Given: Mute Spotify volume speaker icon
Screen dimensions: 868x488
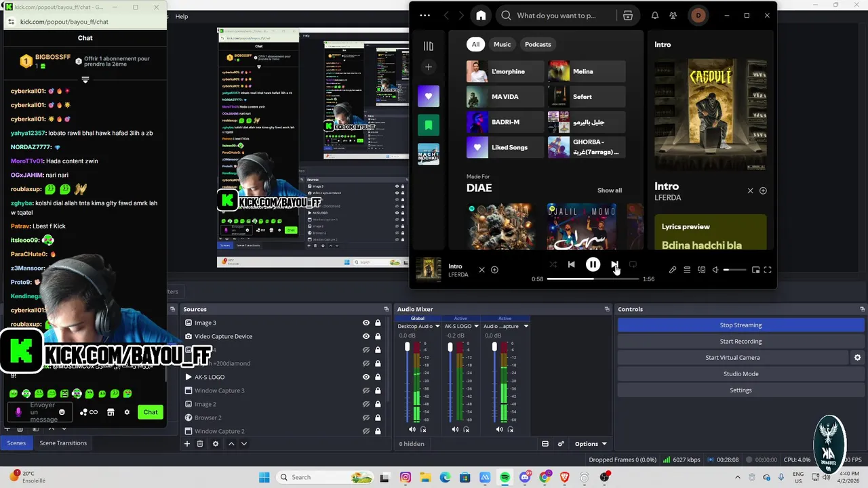Looking at the screenshot, I should tap(715, 270).
